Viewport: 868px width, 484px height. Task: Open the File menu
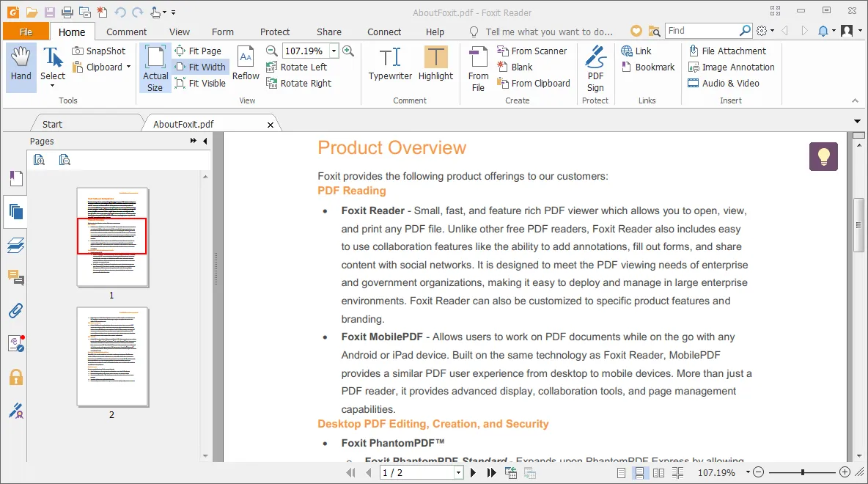(x=26, y=32)
